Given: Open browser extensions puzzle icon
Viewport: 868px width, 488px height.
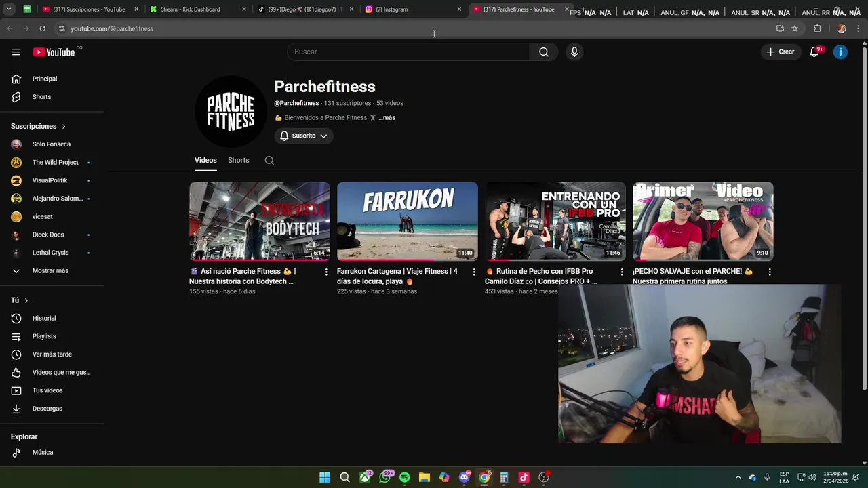Looking at the screenshot, I should click(x=817, y=28).
